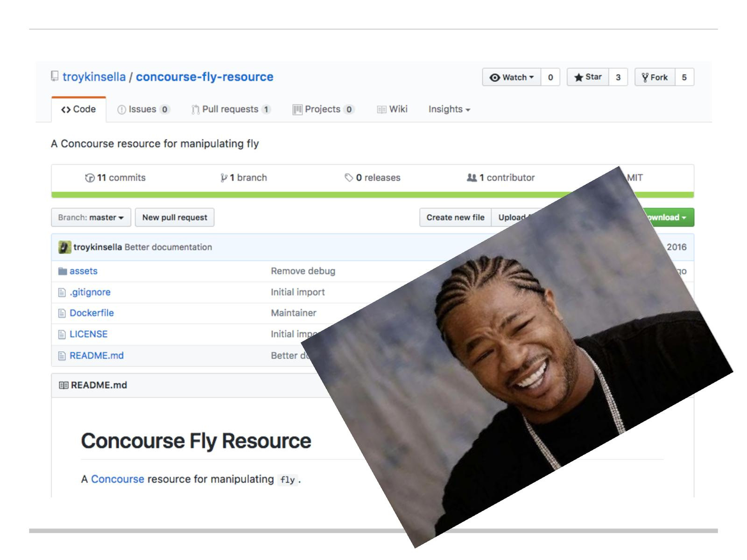Image resolution: width=747 pixels, height=560 pixels.
Task: Open the assets folder
Action: [84, 271]
